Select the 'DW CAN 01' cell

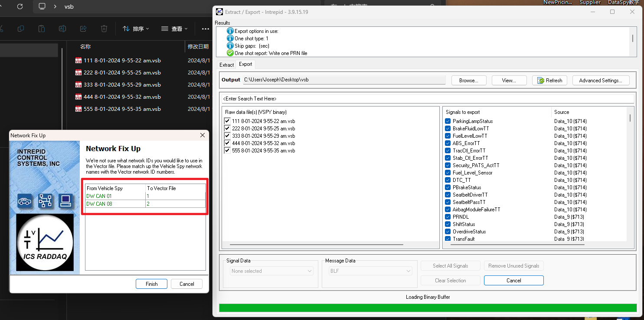(115, 196)
